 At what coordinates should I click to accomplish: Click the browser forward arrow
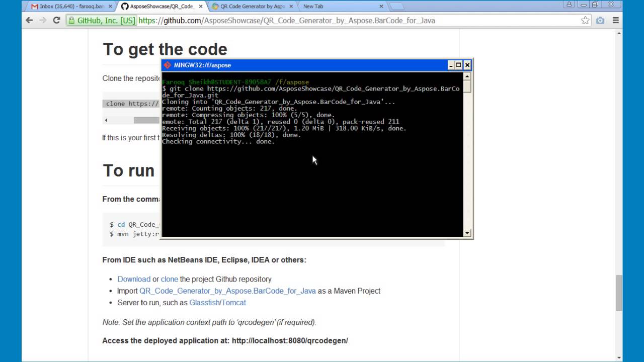pos(43,21)
